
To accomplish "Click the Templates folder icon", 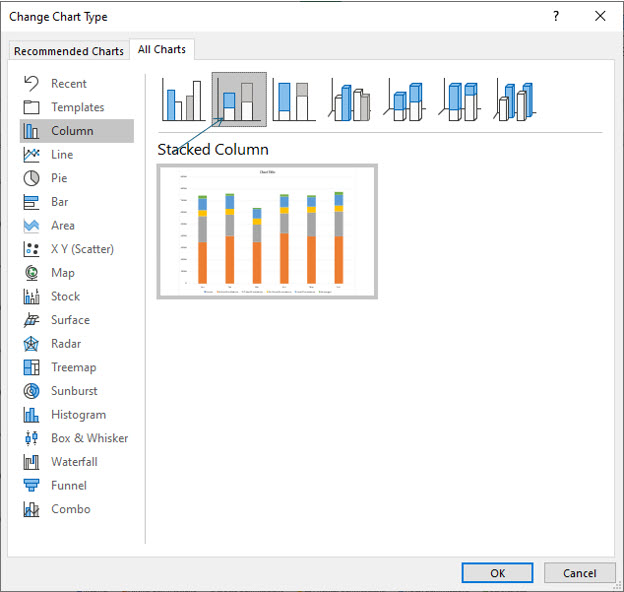I will click(31, 107).
